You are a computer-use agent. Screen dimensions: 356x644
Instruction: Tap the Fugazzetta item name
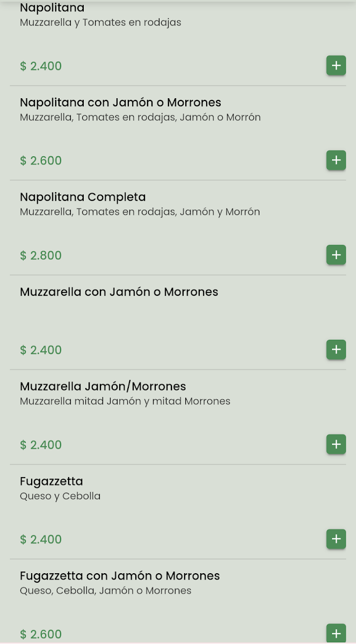[52, 481]
